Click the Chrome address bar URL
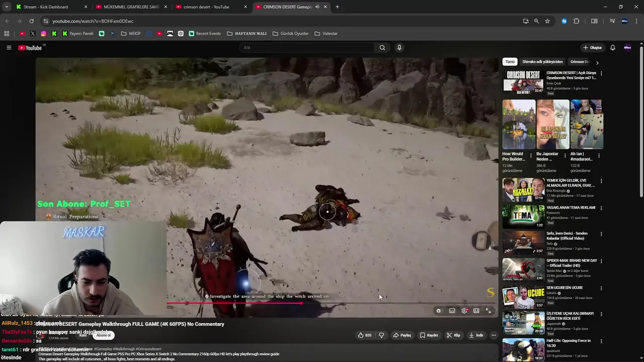The image size is (644, 362). (93, 21)
